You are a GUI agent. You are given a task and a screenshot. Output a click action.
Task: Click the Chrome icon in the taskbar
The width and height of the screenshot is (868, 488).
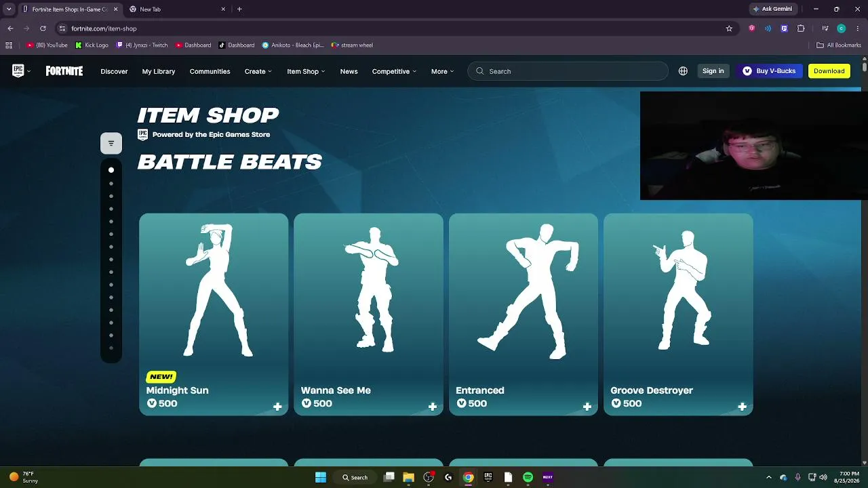[468, 477]
